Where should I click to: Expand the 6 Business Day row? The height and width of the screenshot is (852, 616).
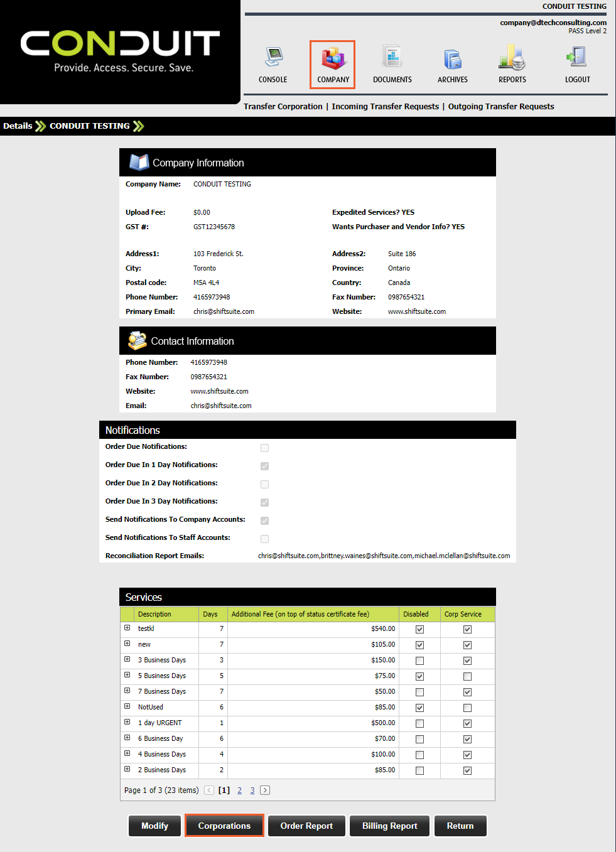[127, 738]
